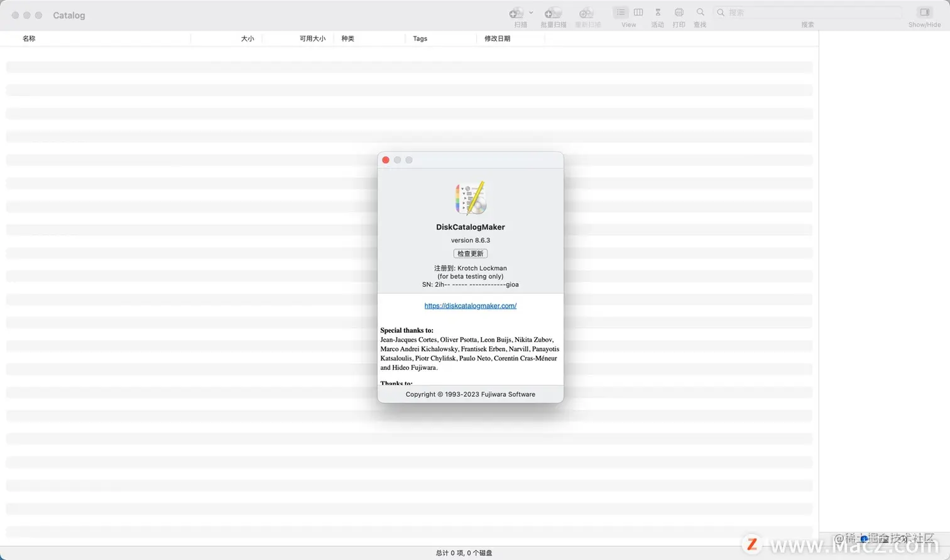Click the serial number line starting 'SN: 2ih'
Image resolution: width=950 pixels, height=560 pixels.
[x=471, y=284]
